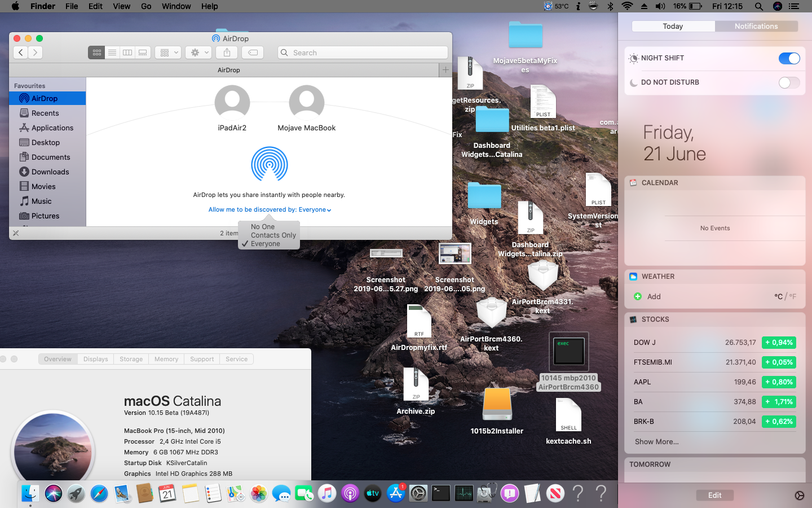Switch Finder to list view
Image resolution: width=812 pixels, height=508 pixels.
112,52
